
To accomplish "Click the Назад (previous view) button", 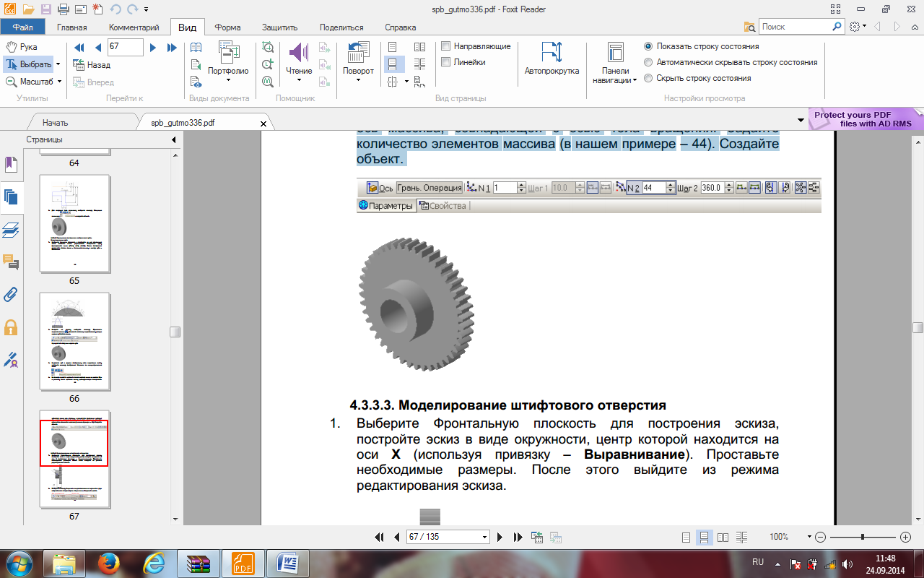I will 92,65.
